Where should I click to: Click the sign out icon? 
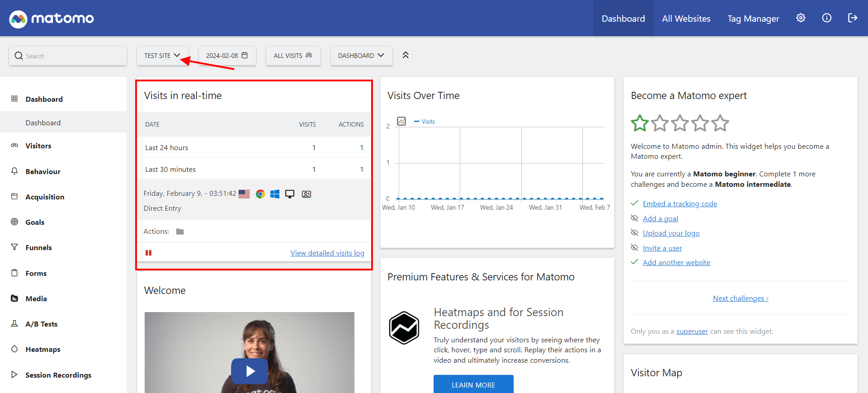tap(852, 18)
